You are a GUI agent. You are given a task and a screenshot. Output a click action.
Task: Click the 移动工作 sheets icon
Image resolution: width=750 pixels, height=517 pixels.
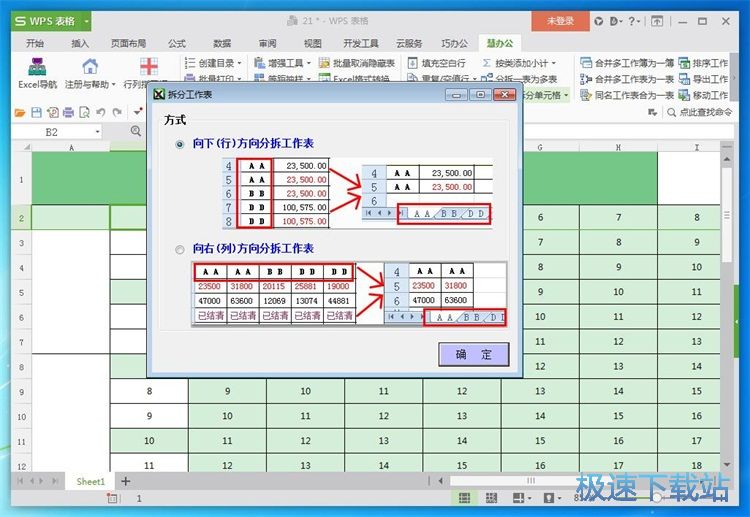click(x=684, y=95)
